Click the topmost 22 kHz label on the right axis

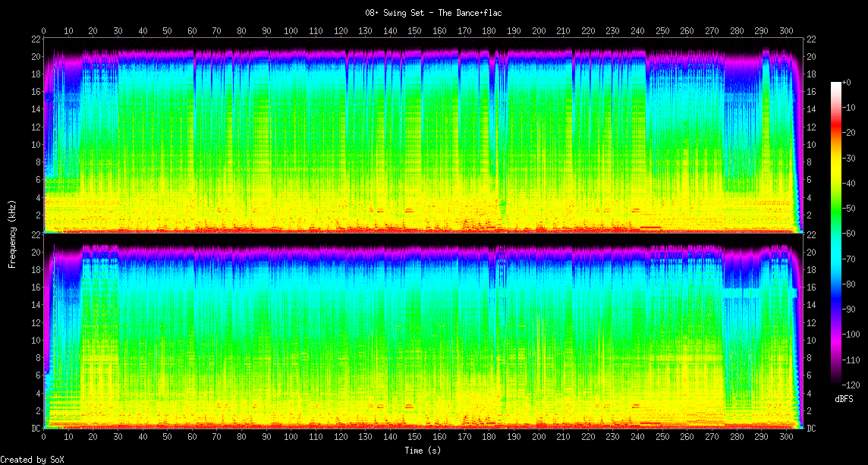point(811,39)
